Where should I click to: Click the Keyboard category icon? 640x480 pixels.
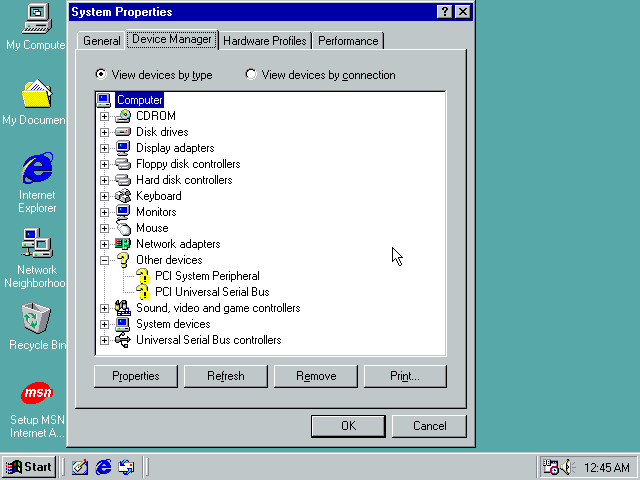pos(123,196)
